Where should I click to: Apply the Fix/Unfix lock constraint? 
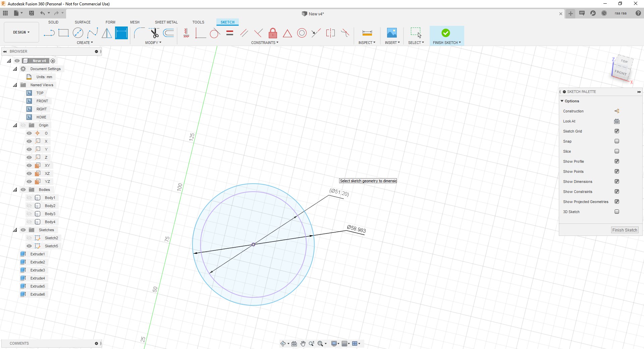[x=273, y=33]
